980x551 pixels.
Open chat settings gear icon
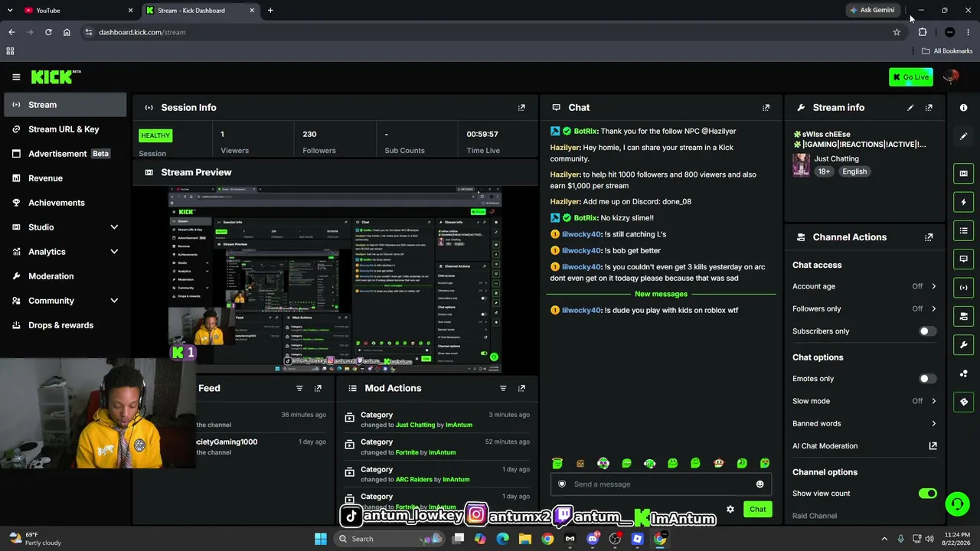click(730, 509)
